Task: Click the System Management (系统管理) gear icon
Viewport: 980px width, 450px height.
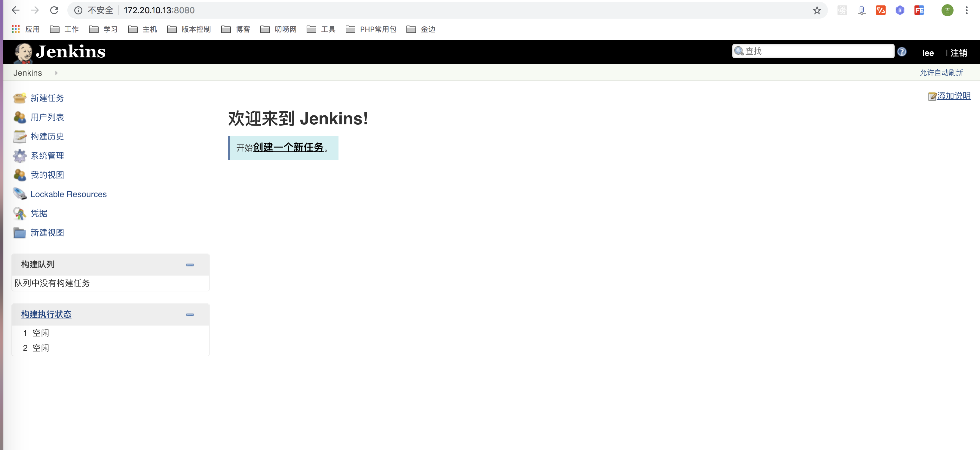Action: (x=20, y=156)
